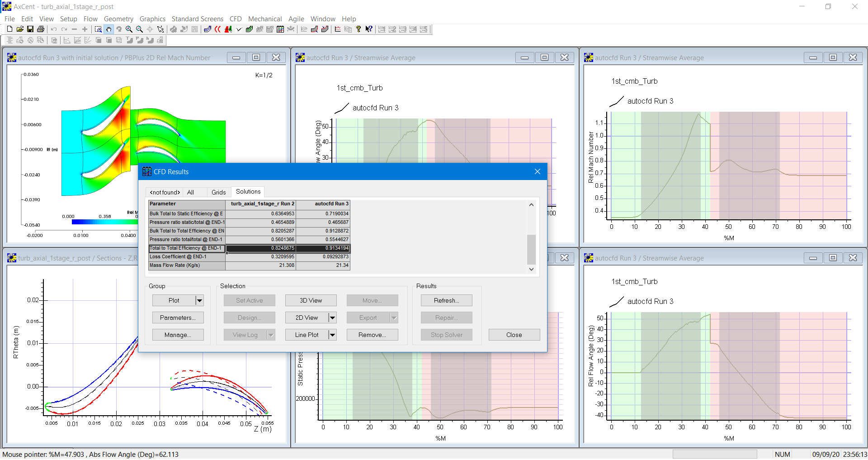Click the Zoom In magnifier icon
Viewport: 868px width, 460px height.
(129, 29)
